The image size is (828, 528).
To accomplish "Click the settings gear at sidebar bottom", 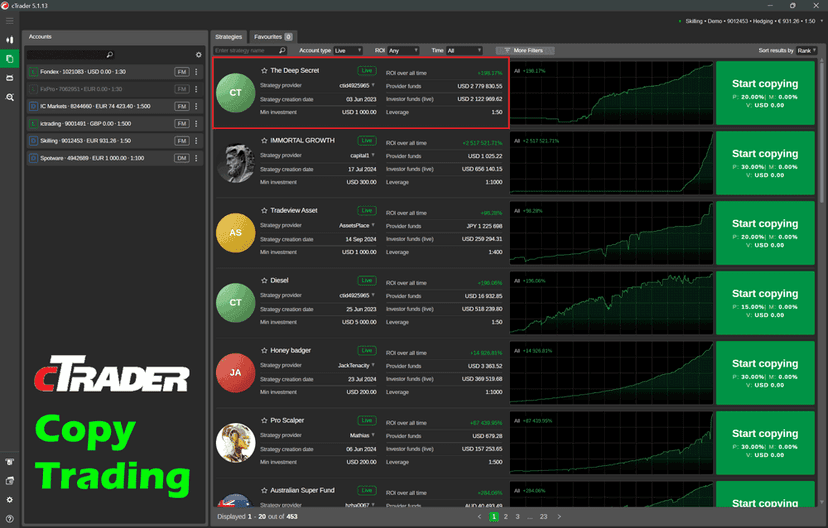I will [x=10, y=499].
